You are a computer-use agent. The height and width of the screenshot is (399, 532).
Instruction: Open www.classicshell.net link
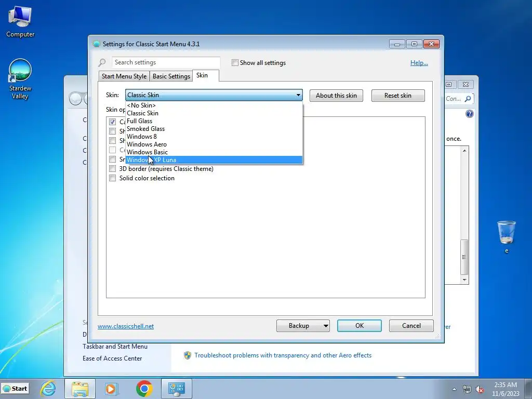126,326
